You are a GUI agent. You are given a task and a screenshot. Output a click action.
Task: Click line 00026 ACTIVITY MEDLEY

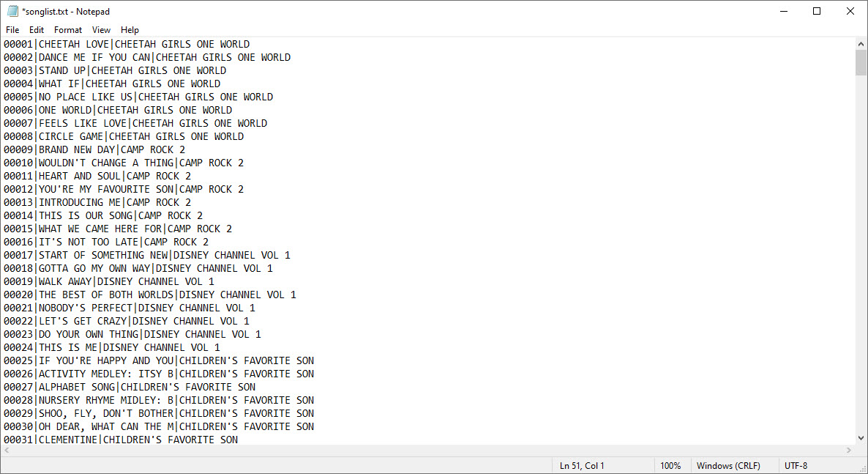159,374
